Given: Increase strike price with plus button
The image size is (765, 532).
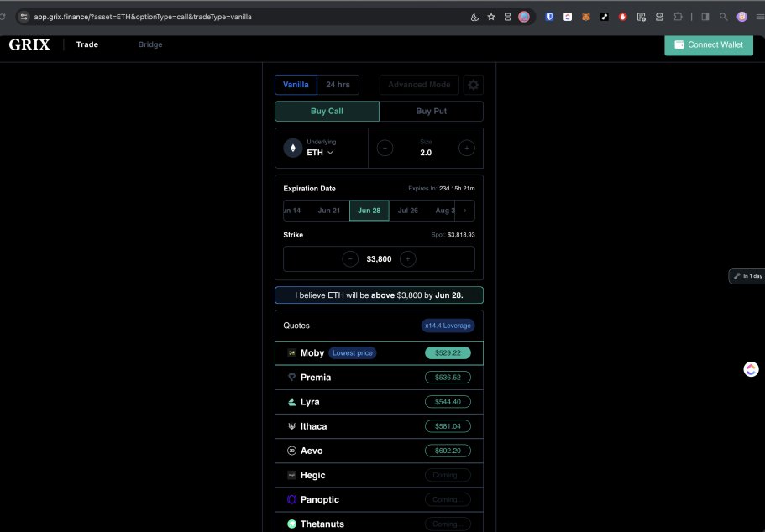Looking at the screenshot, I should tap(408, 259).
